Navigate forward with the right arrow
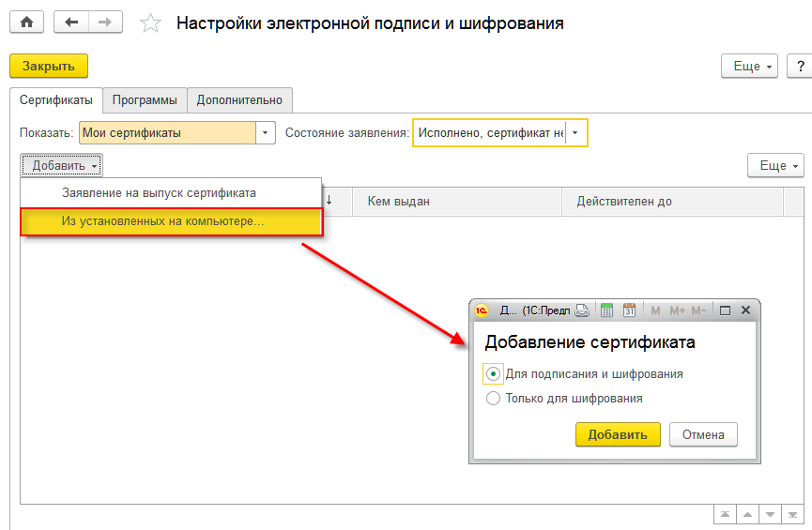This screenshot has width=812, height=530. coord(105,23)
